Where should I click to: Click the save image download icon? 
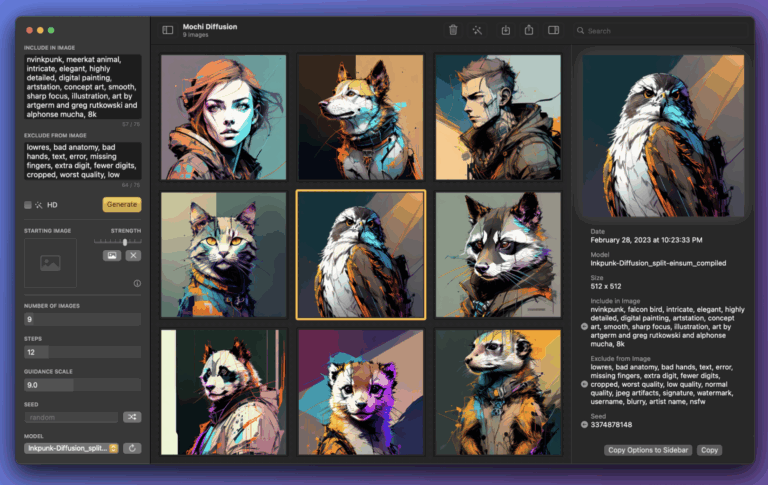click(505, 30)
